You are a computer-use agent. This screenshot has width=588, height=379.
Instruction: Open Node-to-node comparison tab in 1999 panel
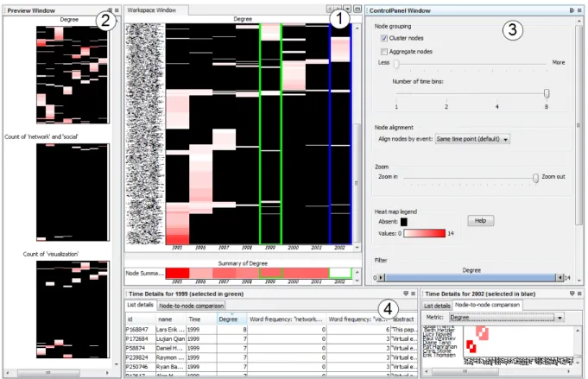(191, 306)
